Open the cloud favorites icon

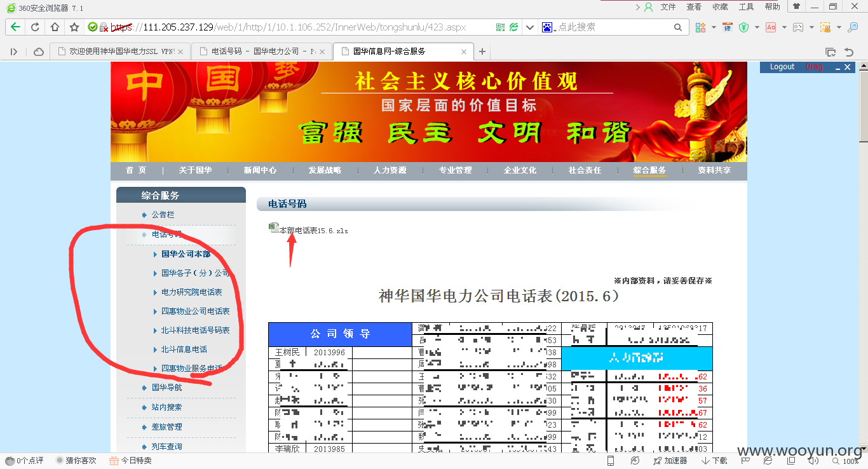pyautogui.click(x=39, y=51)
